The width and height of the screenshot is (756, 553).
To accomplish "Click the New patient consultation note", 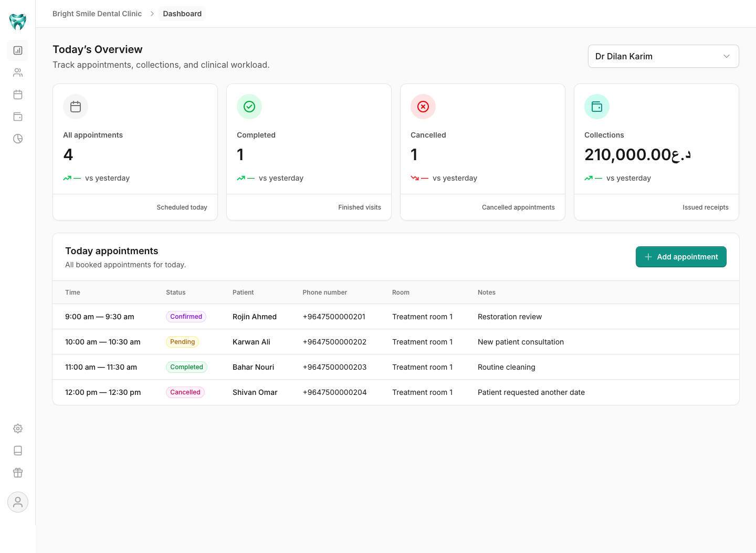I will (521, 342).
